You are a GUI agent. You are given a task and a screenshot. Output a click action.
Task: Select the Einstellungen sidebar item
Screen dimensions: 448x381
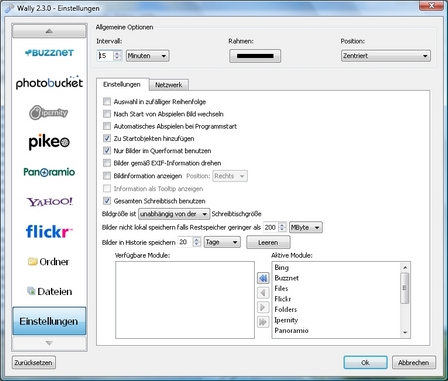(49, 321)
